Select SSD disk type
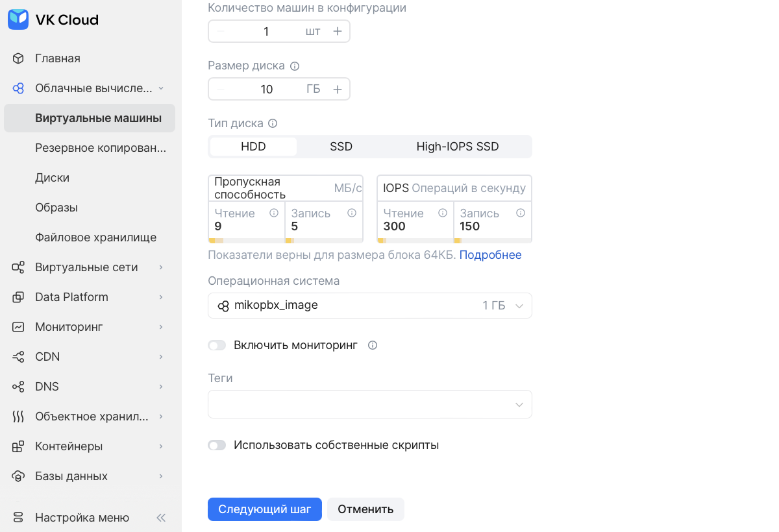The image size is (779, 532). tap(341, 147)
